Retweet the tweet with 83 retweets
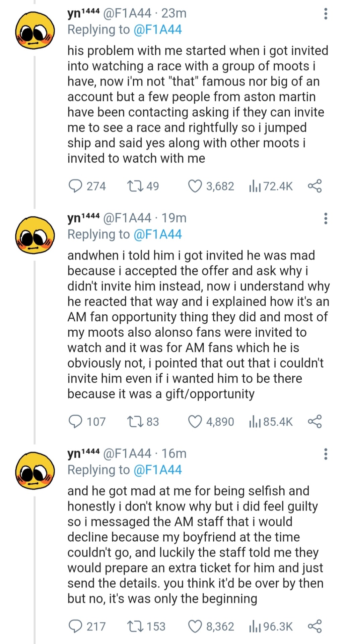This screenshot has width=346, height=644. point(135,421)
